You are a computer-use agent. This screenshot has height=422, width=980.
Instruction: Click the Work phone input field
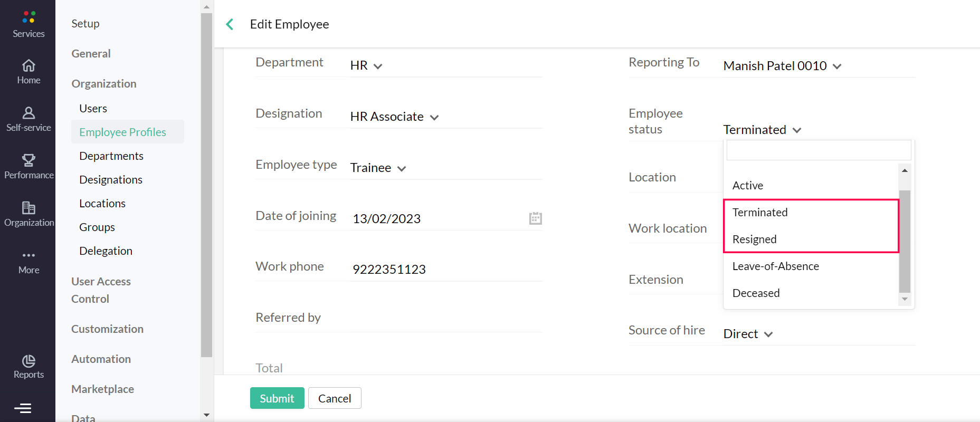pos(446,270)
